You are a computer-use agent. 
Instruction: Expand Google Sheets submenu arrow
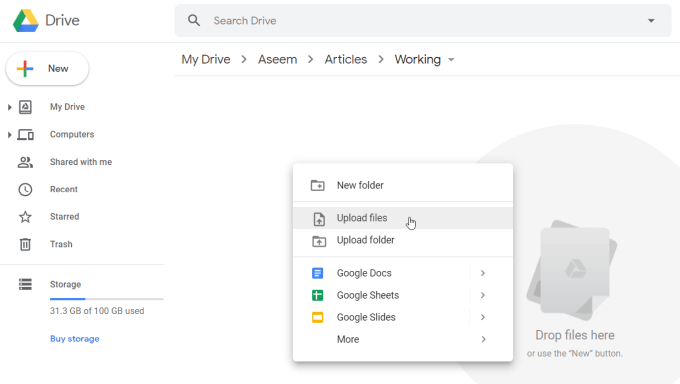[483, 295]
